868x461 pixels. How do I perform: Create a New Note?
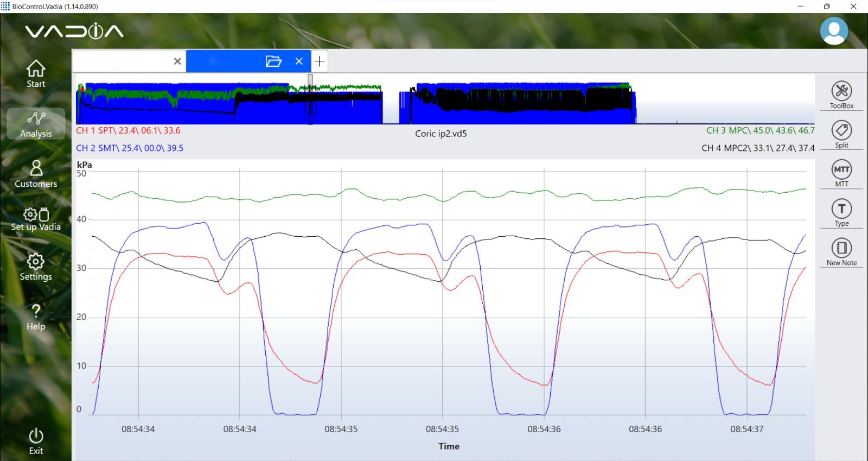[841, 251]
